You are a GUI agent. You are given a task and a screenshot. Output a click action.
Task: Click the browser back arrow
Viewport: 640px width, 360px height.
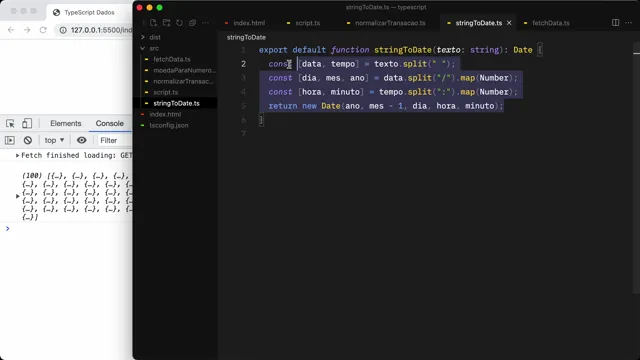coord(11,30)
